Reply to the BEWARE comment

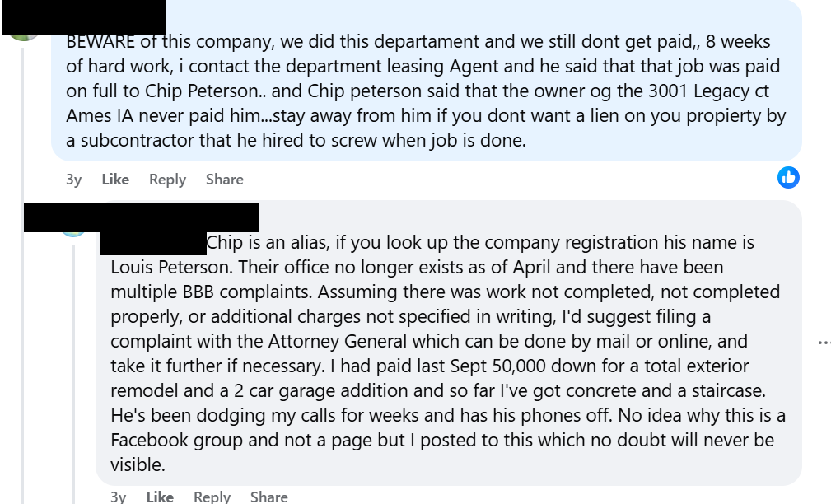click(x=167, y=179)
